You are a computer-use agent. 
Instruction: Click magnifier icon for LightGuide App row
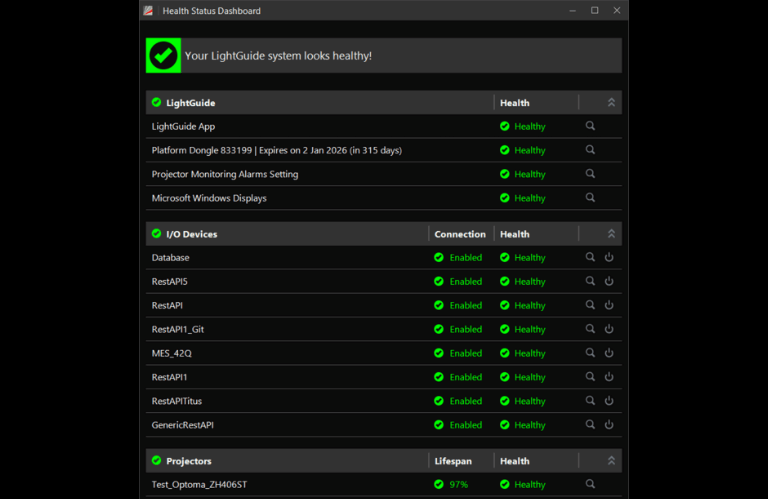click(x=590, y=126)
